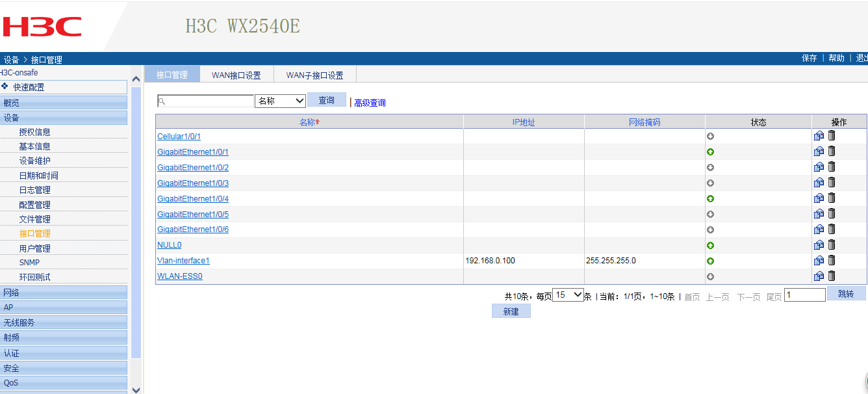This screenshot has width=868, height=394.
Task: Click trash icon in Vlan-interface1 row
Action: (832, 260)
